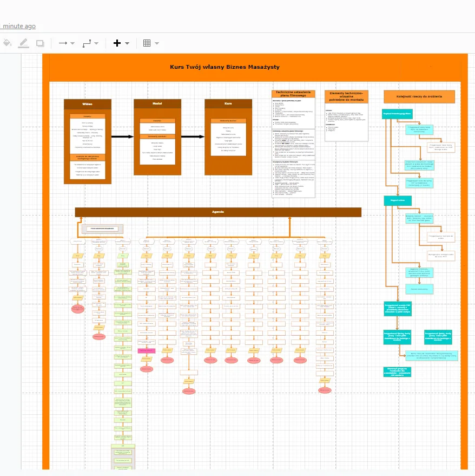475x476 pixels.
Task: Click the Table grid icon
Action: click(x=147, y=43)
